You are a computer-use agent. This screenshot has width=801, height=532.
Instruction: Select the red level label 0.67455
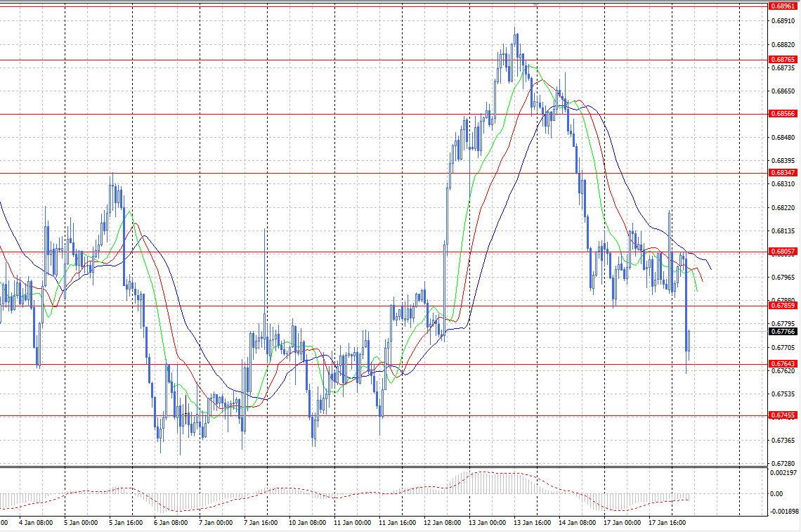(x=783, y=415)
